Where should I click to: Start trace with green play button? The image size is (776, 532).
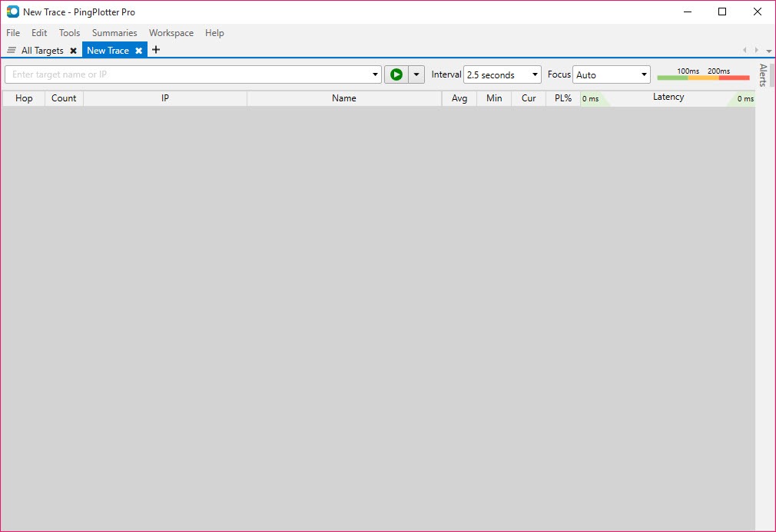click(x=396, y=74)
